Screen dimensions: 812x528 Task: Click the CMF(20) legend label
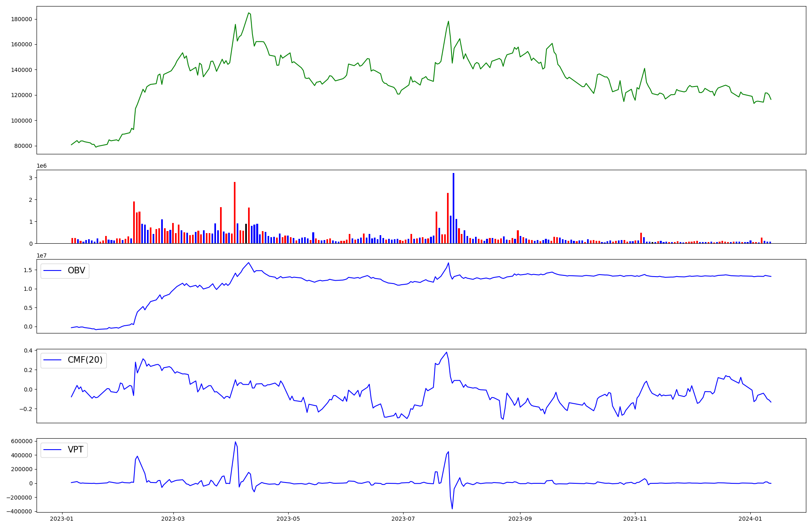click(x=85, y=360)
